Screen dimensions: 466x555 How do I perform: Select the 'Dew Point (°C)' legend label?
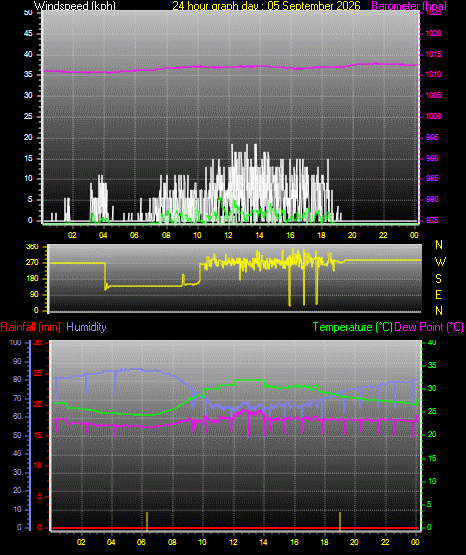click(x=429, y=327)
